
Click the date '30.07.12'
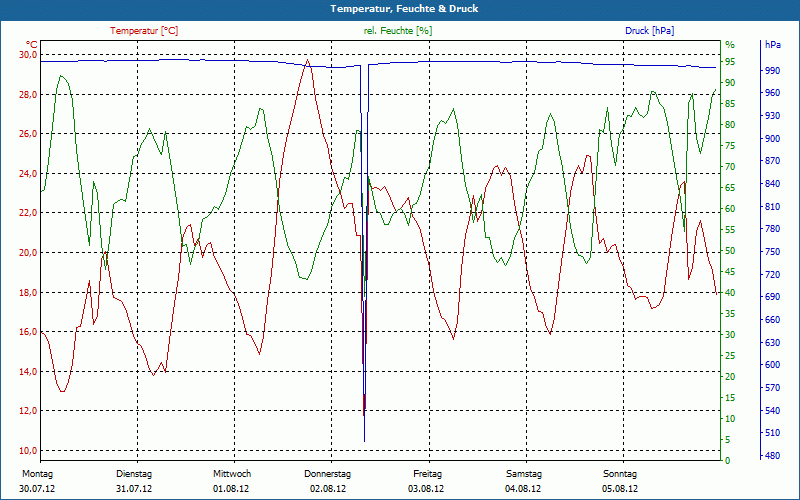coord(37,489)
